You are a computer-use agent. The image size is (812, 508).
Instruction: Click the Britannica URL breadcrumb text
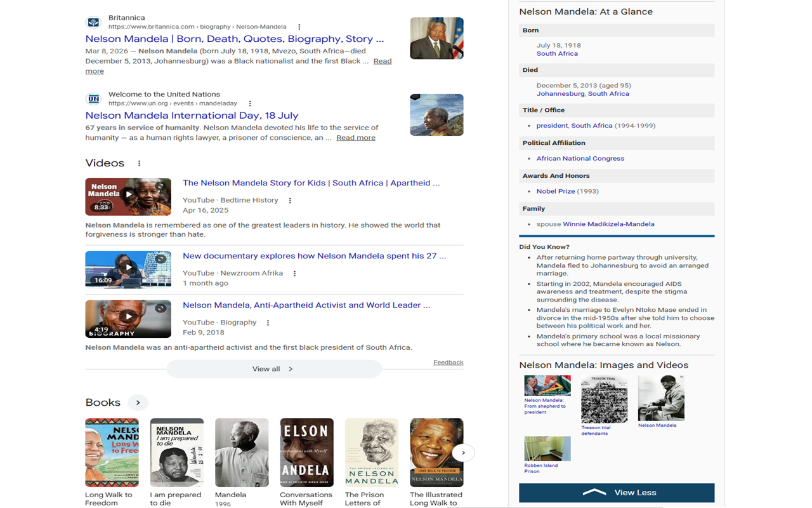coord(197,27)
